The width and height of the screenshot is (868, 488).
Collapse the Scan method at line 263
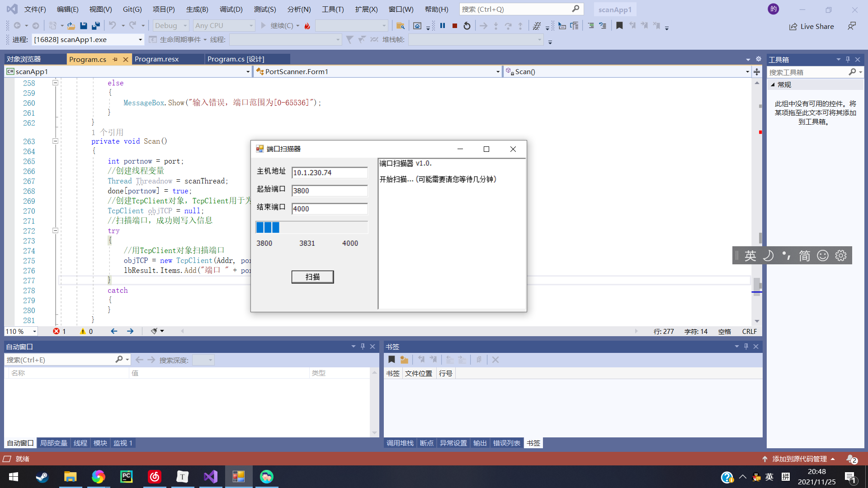(55, 141)
